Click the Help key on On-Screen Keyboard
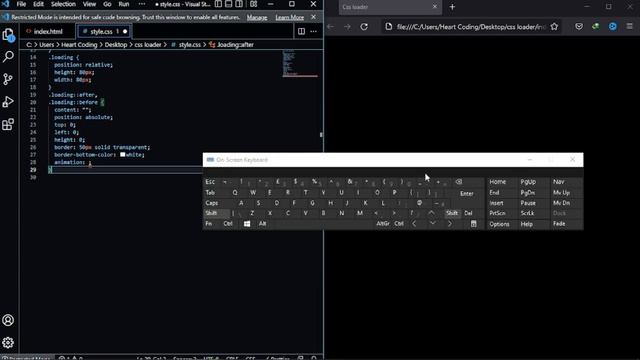The width and height of the screenshot is (640, 360). [x=527, y=224]
